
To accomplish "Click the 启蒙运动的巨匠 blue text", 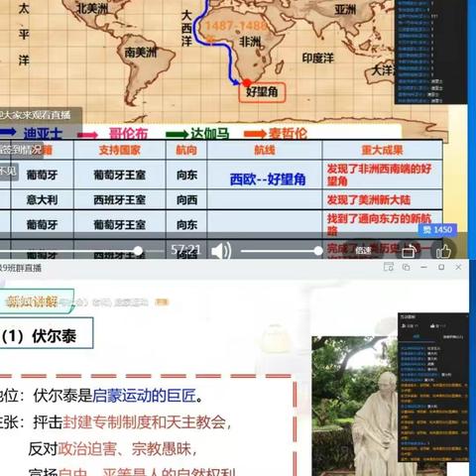I will [x=144, y=396].
